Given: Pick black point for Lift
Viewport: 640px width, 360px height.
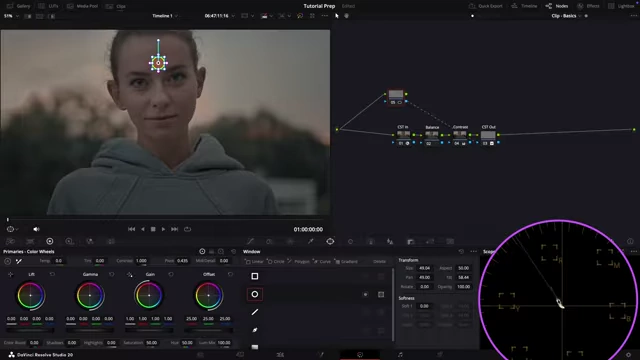Looking at the screenshot, I should tap(11, 274).
